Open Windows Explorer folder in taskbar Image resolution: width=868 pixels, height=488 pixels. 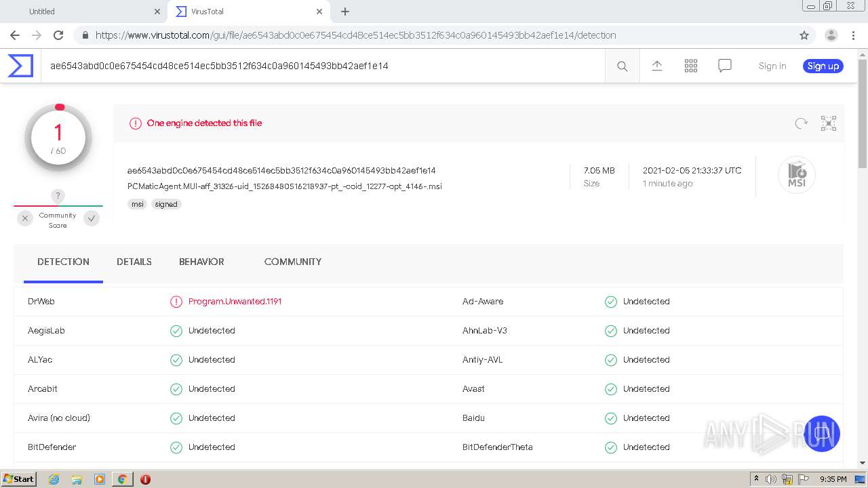pyautogui.click(x=77, y=479)
